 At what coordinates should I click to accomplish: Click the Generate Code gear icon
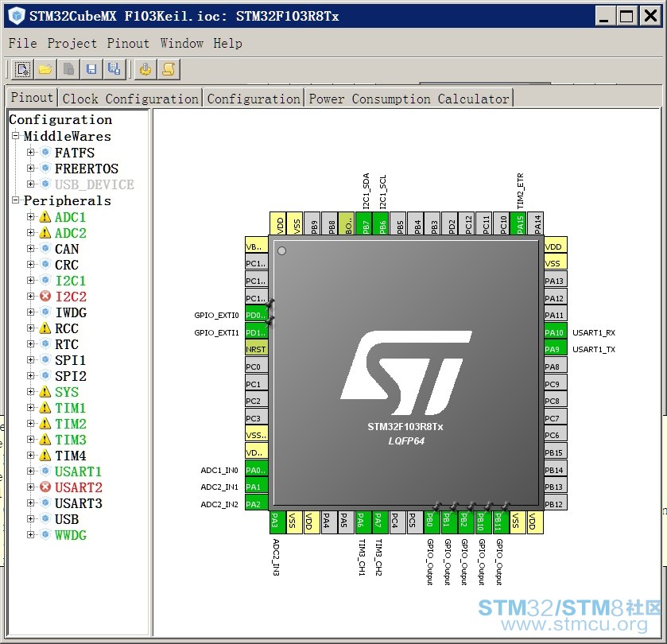pyautogui.click(x=145, y=69)
